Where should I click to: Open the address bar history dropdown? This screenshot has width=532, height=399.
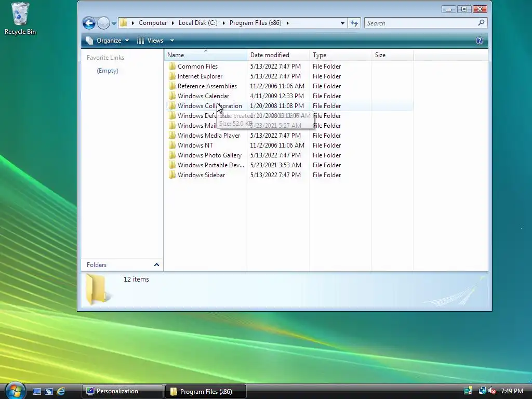pyautogui.click(x=342, y=23)
